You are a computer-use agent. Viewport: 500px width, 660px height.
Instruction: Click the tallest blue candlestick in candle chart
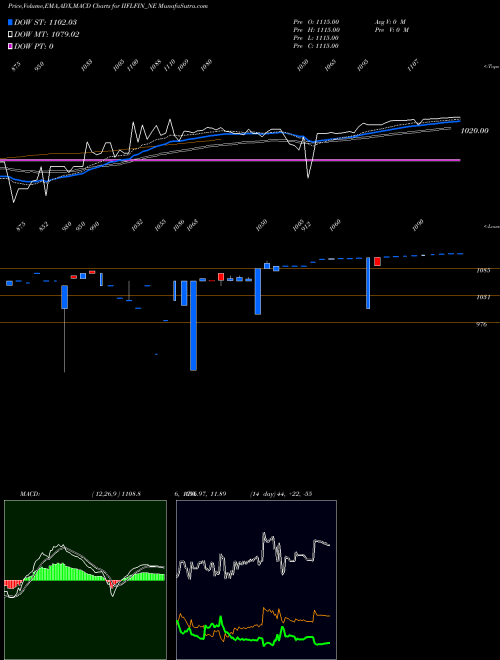pyautogui.click(x=193, y=325)
